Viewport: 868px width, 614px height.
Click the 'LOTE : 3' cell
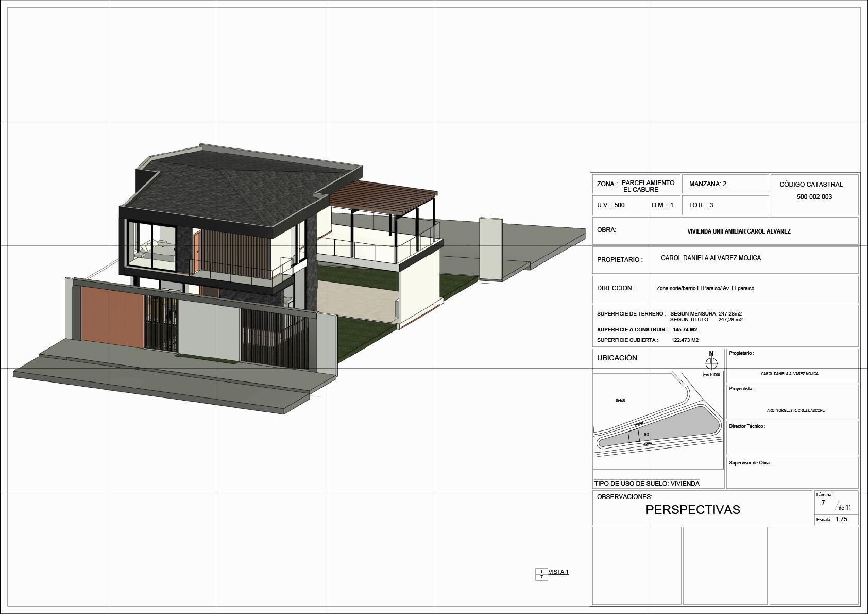[725, 205]
